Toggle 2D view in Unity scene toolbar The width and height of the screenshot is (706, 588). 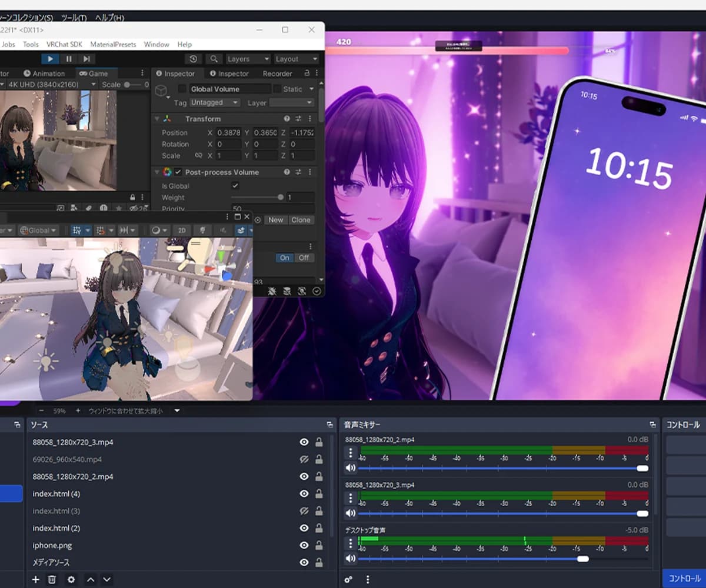coord(182,230)
